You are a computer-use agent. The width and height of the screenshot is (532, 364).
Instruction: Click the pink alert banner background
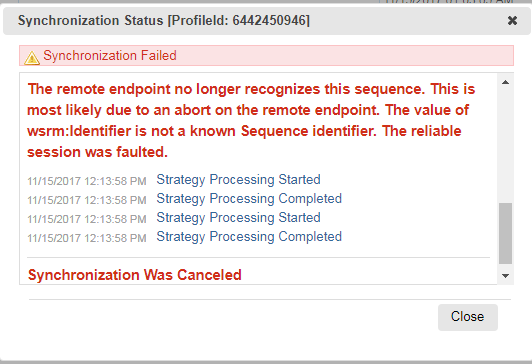point(339,55)
